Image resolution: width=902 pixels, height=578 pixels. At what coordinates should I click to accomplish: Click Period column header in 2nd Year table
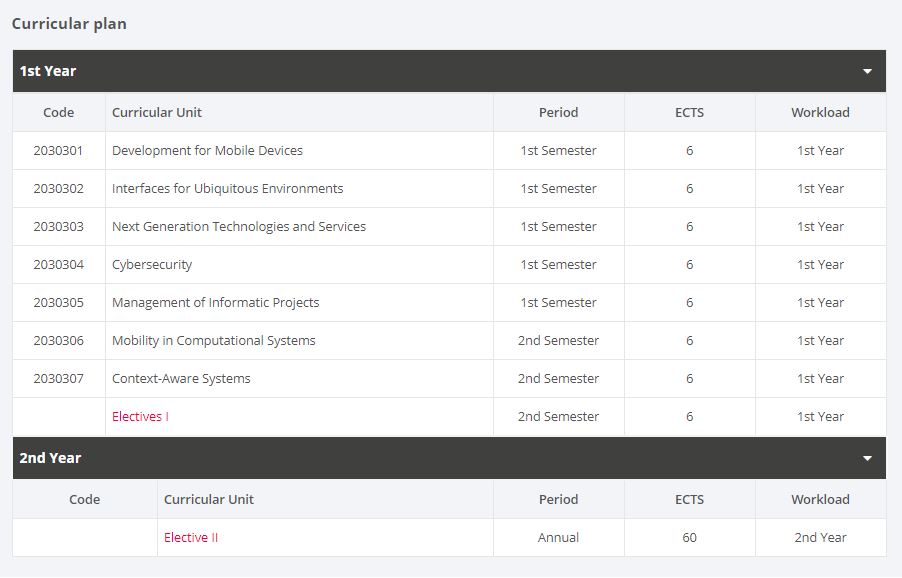(558, 500)
